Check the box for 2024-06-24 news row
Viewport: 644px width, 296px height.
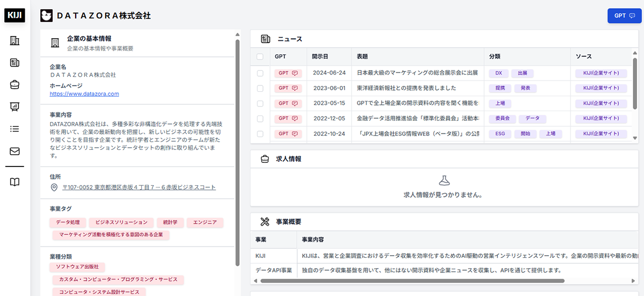(x=260, y=73)
